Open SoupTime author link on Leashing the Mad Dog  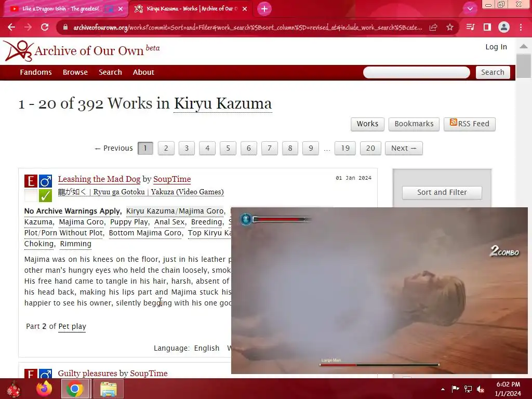pyautogui.click(x=172, y=179)
